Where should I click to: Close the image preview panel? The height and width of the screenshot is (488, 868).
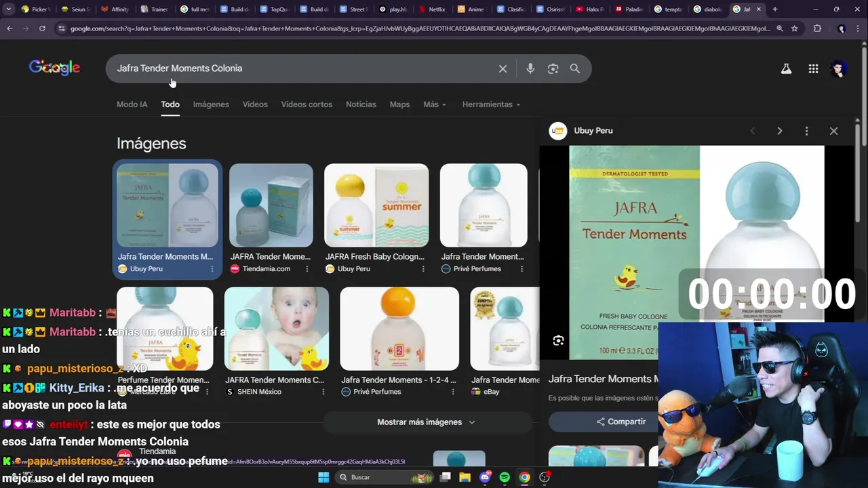tap(833, 131)
